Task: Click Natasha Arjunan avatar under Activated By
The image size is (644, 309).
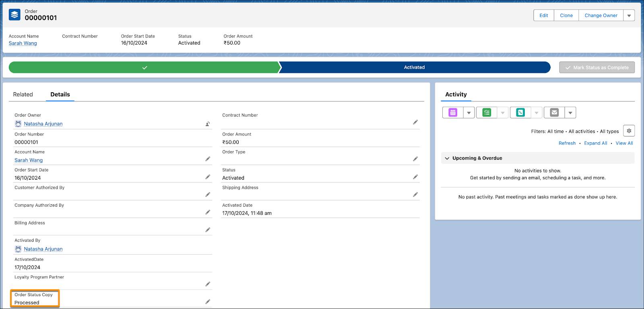Action: 18,249
